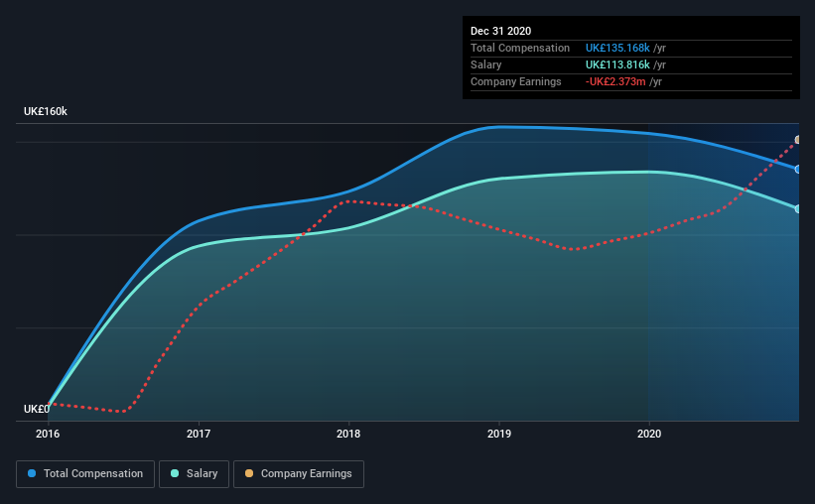
Task: Click the Salary endpoint marker on chart
Action: (797, 209)
